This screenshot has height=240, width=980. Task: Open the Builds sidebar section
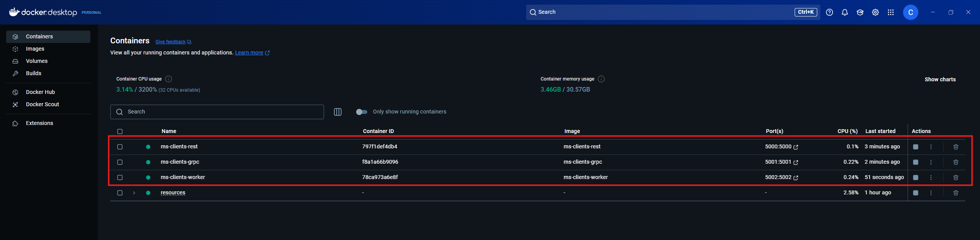[x=48, y=74]
